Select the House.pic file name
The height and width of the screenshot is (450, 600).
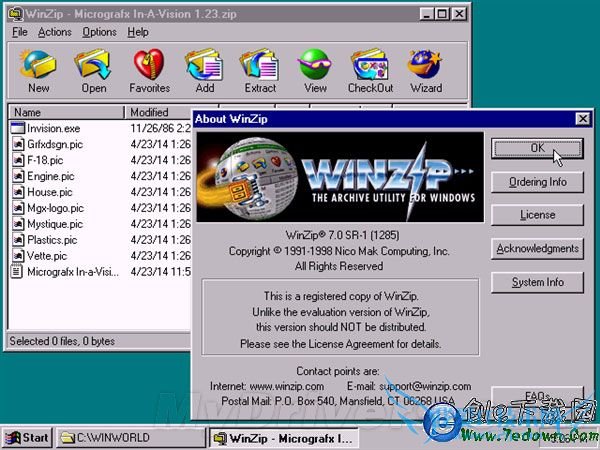point(50,192)
